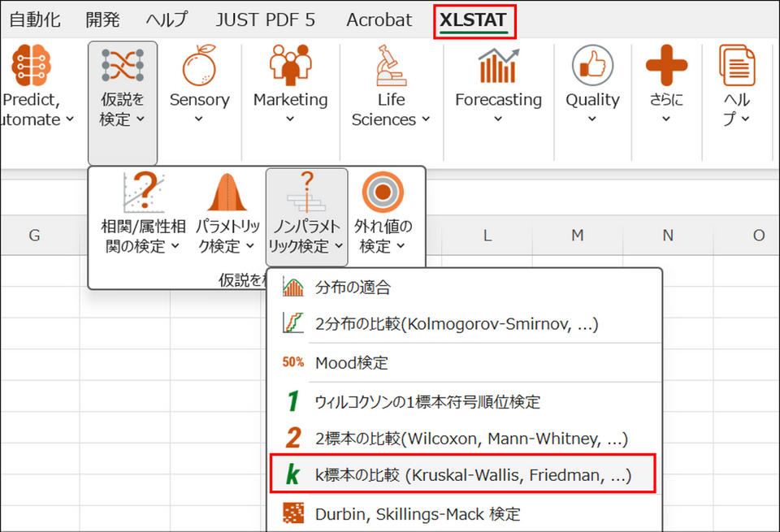Click the Marketing people icon
This screenshot has height=532, width=780.
290,66
